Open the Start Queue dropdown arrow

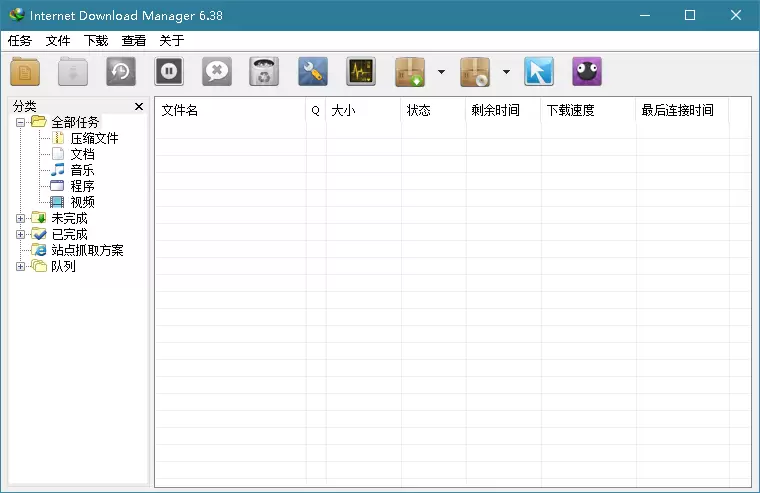441,72
